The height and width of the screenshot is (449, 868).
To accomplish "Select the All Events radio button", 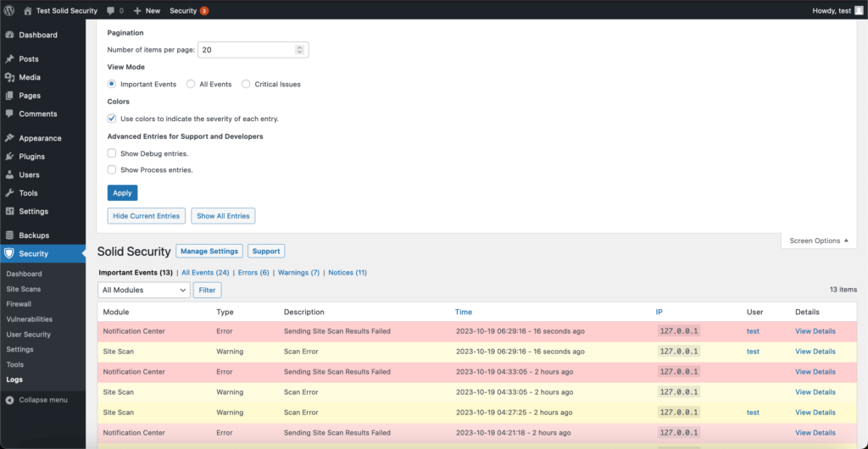I will 191,84.
